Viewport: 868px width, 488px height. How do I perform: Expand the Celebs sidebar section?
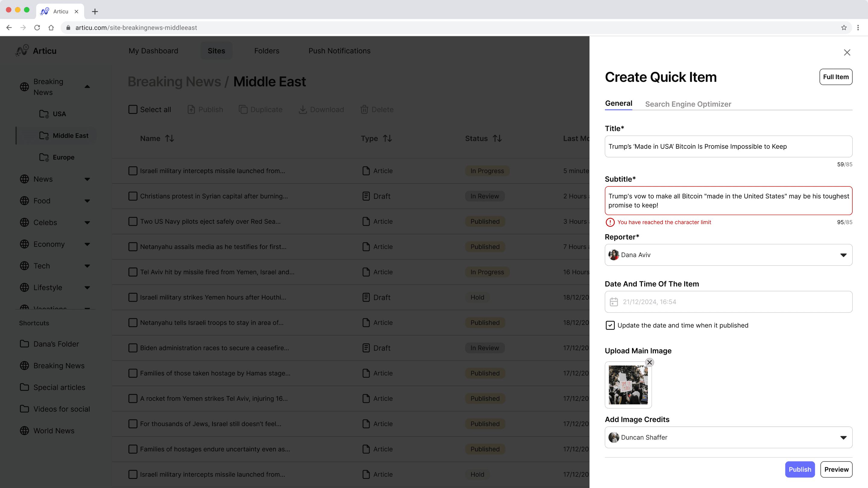87,223
